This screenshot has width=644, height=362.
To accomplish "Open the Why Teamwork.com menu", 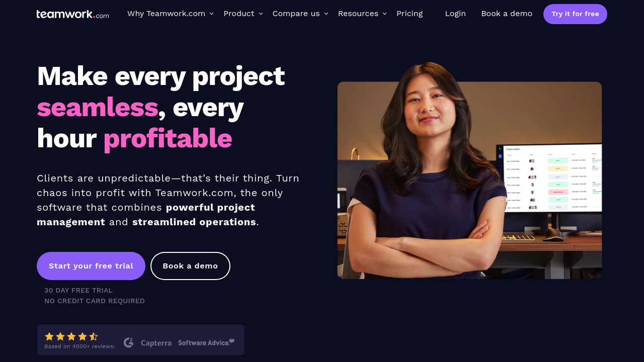I will click(x=166, y=14).
